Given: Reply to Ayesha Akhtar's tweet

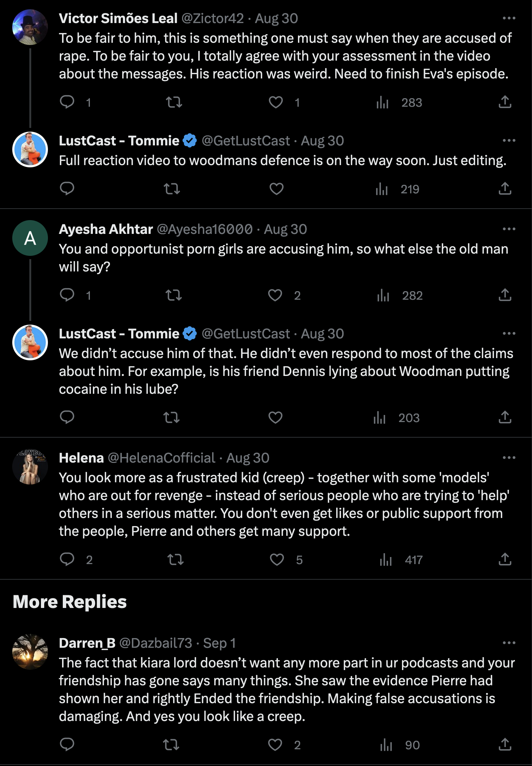Looking at the screenshot, I should tap(67, 295).
